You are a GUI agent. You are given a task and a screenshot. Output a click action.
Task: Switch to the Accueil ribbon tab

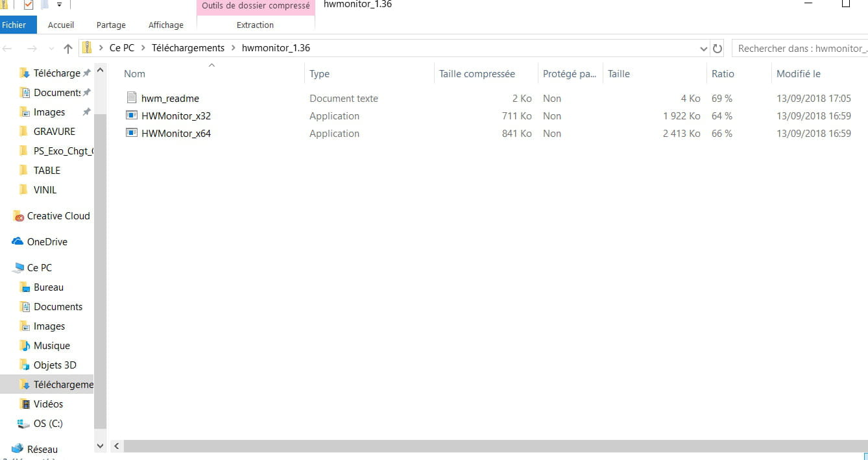[x=61, y=25]
